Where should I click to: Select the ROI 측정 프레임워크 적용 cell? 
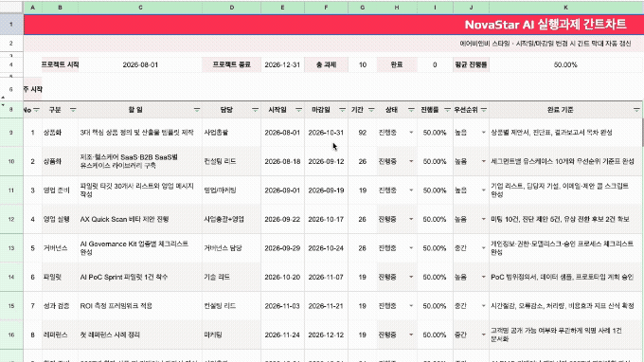click(x=140, y=306)
